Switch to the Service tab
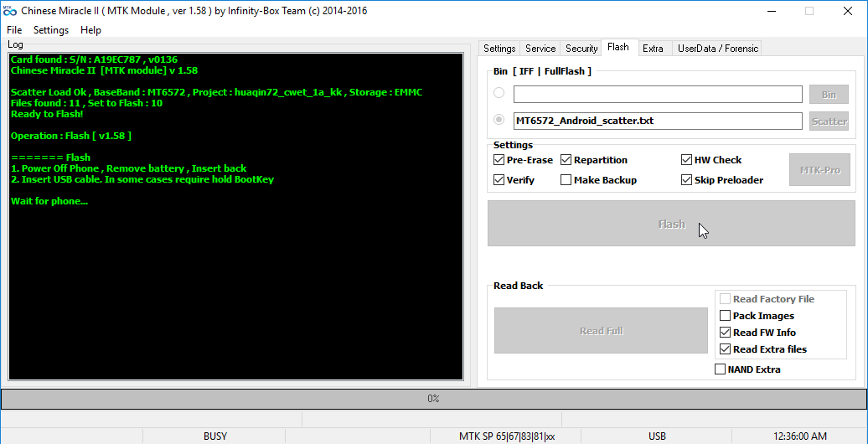This screenshot has height=444, width=868. pos(540,48)
